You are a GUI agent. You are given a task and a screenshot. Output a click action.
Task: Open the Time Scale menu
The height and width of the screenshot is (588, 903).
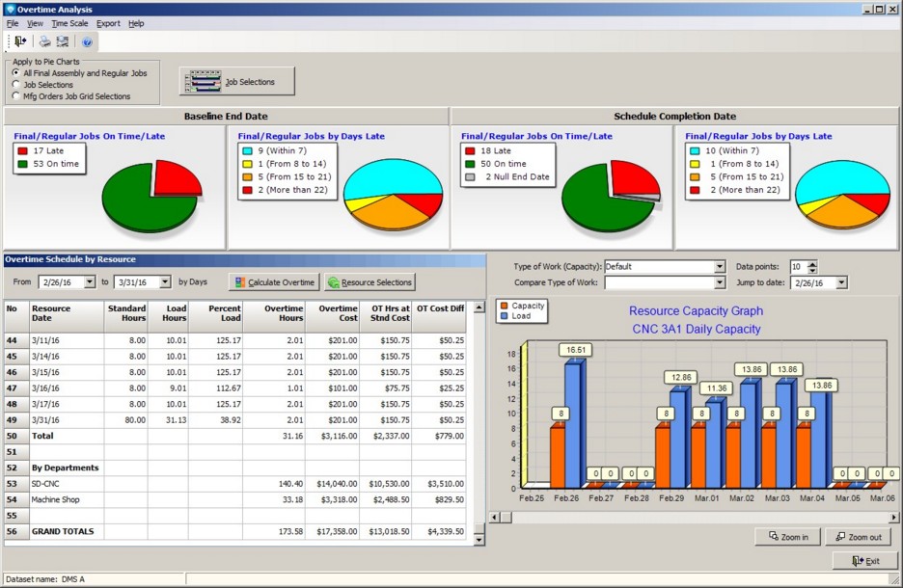point(69,23)
